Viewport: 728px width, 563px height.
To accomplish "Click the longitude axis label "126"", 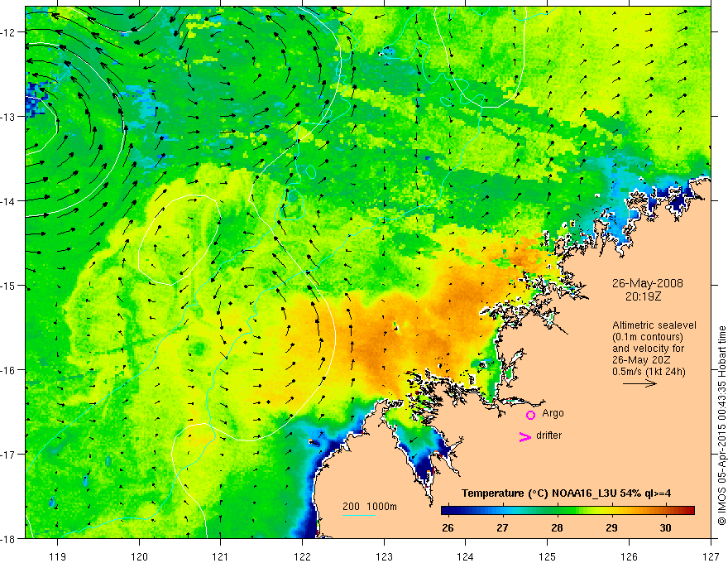I will [629, 556].
